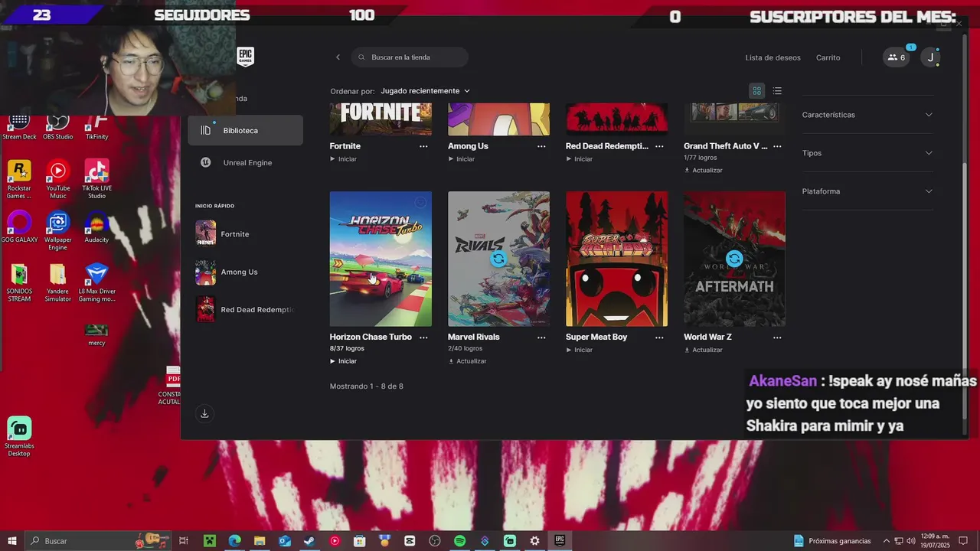Click Actualizar under Marvel Rivals
980x551 pixels.
467,361
